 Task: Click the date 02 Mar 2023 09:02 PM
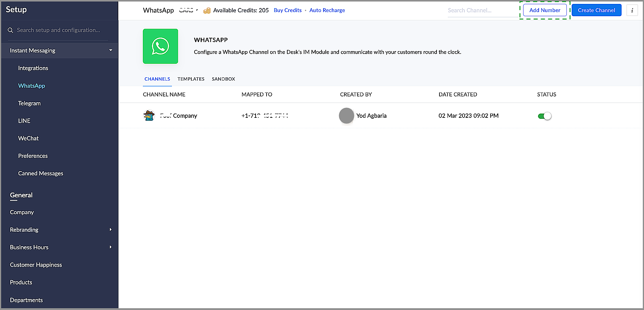469,116
